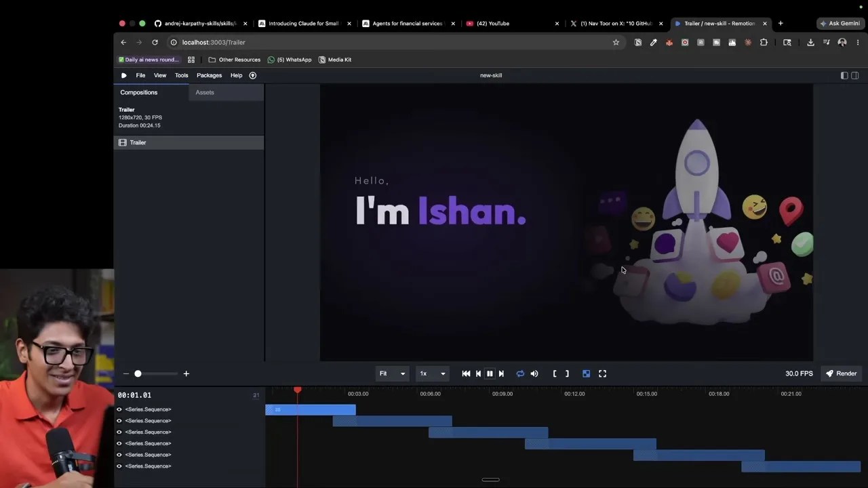This screenshot has width=868, height=488.
Task: Reload the localhost page
Action: pos(155,42)
